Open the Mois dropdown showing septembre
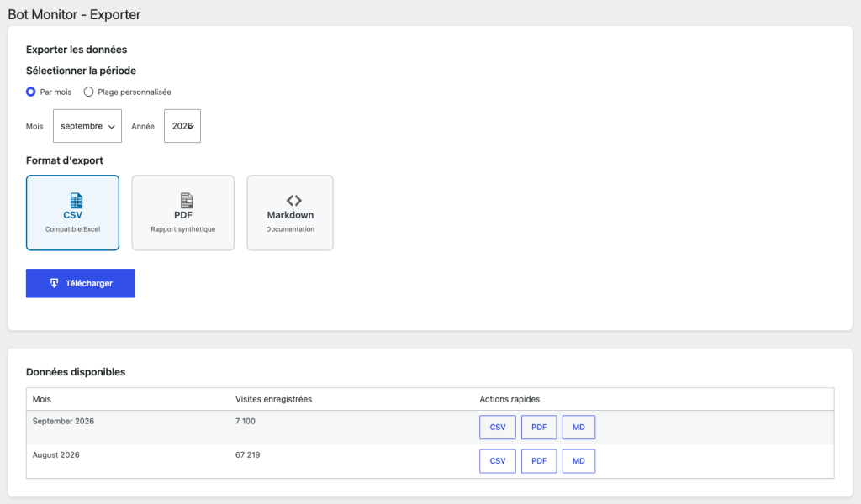 click(x=87, y=126)
